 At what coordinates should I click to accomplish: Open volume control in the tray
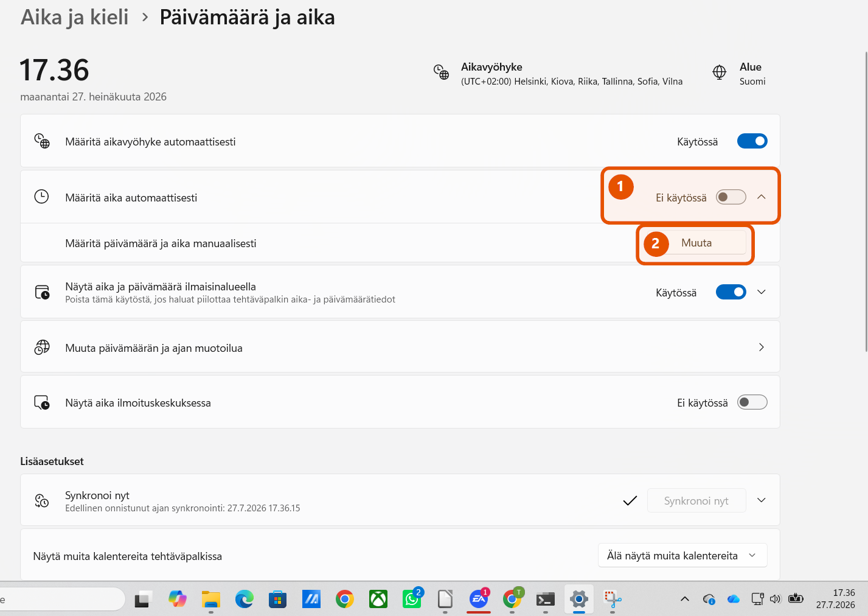775,599
